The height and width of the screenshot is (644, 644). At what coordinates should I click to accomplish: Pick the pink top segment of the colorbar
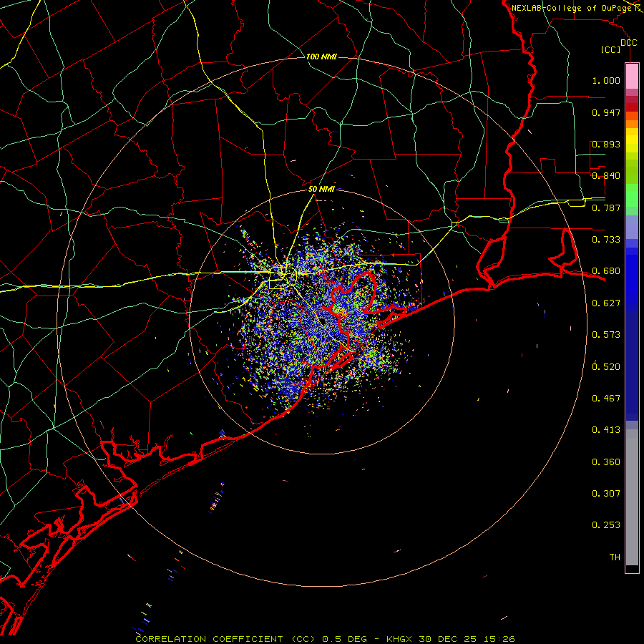(x=632, y=77)
